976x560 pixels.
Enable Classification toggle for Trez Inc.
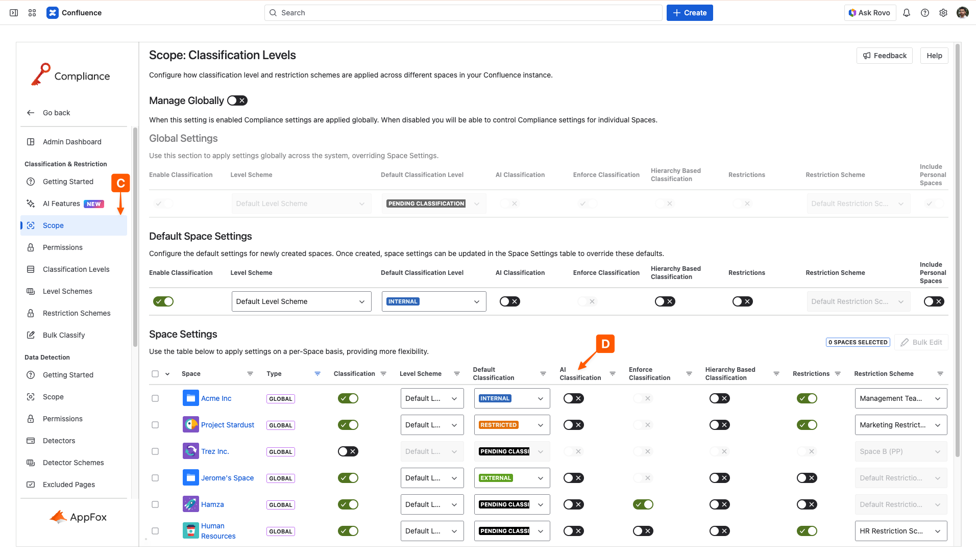click(x=348, y=451)
